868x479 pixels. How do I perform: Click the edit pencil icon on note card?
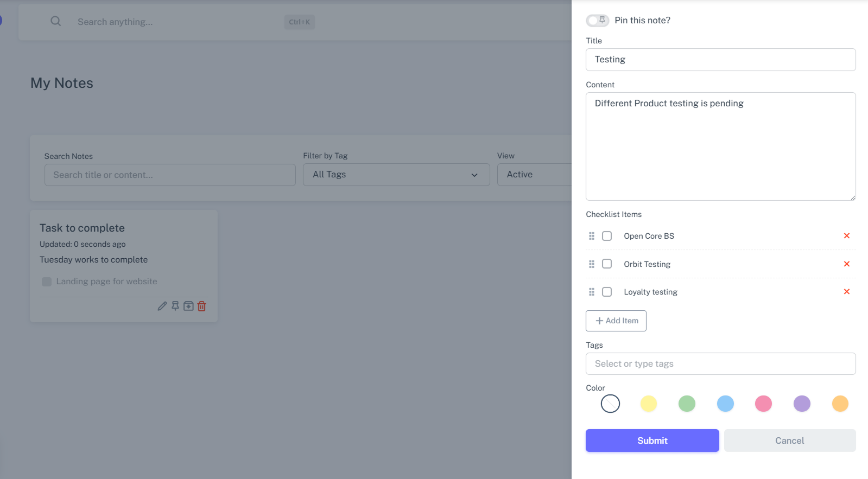pyautogui.click(x=162, y=306)
